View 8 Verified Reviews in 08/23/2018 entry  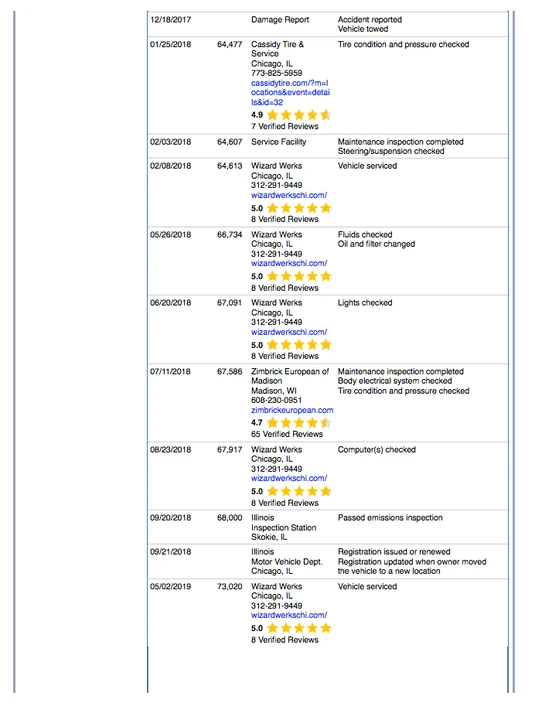coord(285,503)
